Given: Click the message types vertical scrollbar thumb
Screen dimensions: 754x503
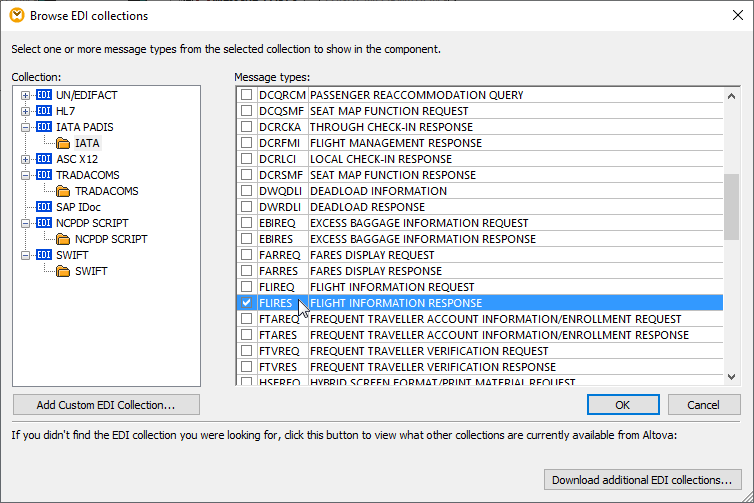Looking at the screenshot, I should tap(732, 205).
